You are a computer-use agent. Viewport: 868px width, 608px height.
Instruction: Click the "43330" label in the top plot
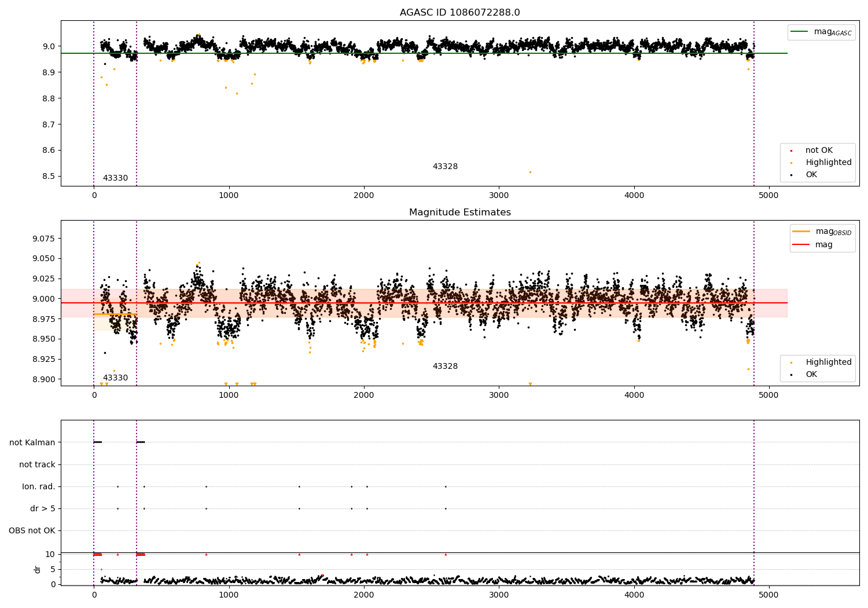[x=115, y=178]
